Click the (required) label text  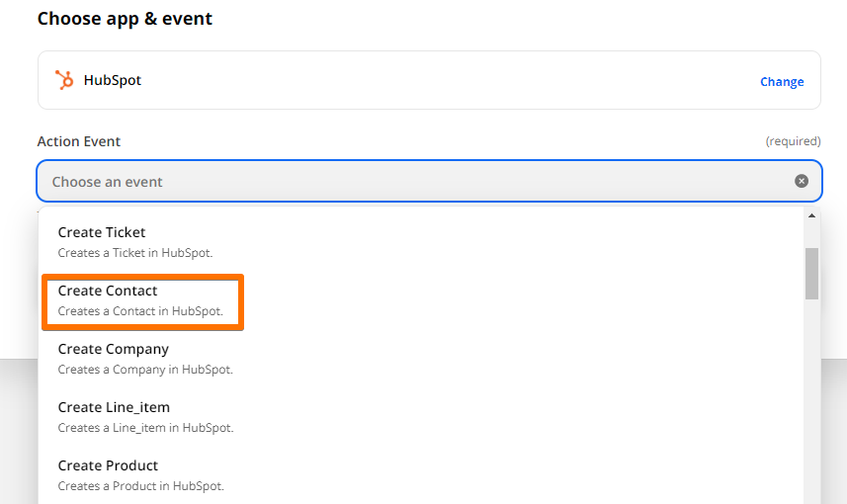click(793, 141)
